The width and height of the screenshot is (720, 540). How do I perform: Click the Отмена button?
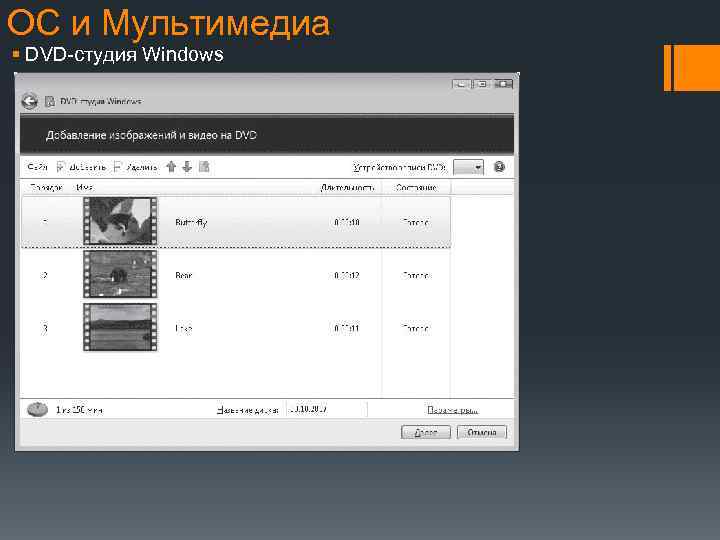[x=482, y=432]
